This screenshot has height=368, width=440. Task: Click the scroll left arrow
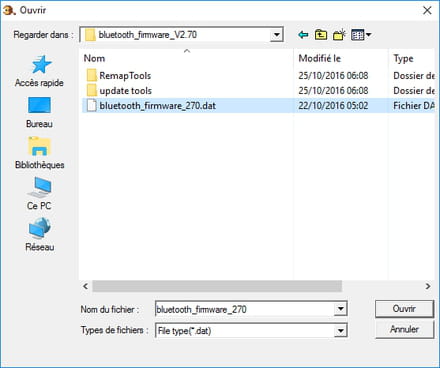point(86,286)
